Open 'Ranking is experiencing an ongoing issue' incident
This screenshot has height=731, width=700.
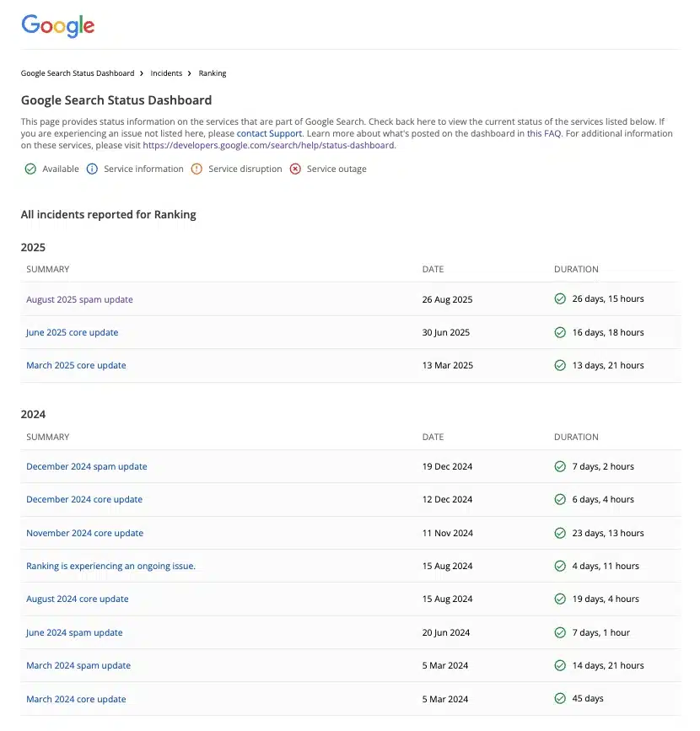pyautogui.click(x=110, y=566)
